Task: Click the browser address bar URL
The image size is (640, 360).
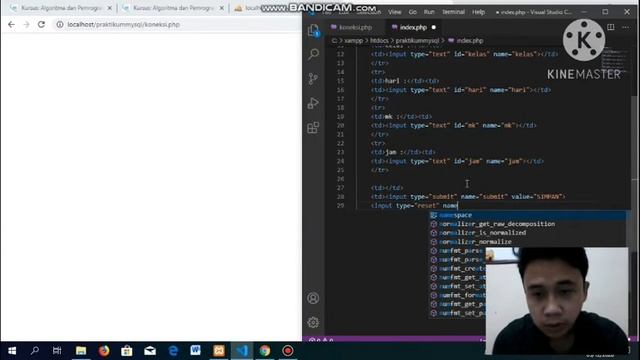Action: [x=124, y=24]
